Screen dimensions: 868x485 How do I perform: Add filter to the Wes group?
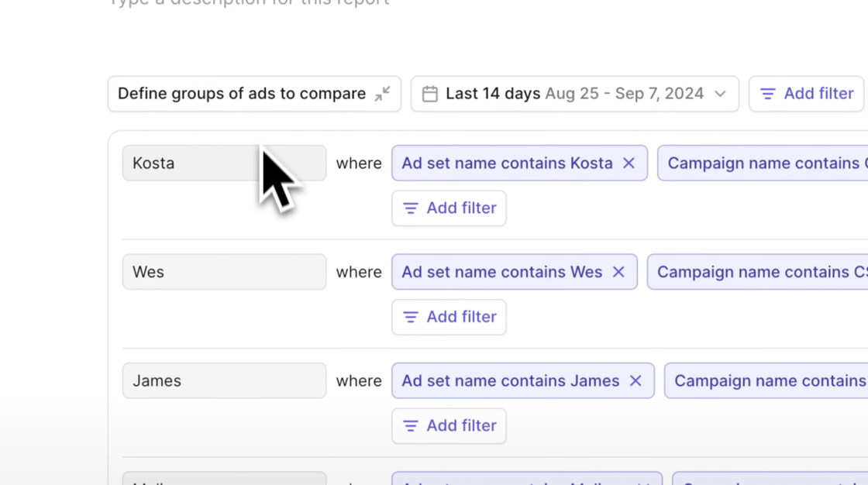coord(449,317)
